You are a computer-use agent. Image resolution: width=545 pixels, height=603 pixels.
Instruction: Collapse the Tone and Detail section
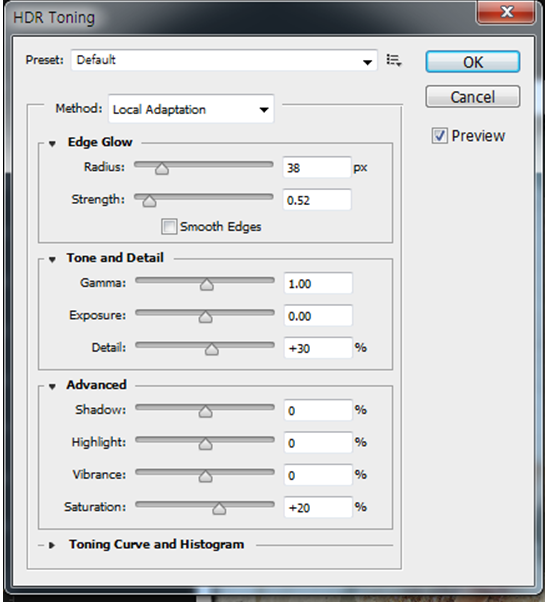(52, 260)
